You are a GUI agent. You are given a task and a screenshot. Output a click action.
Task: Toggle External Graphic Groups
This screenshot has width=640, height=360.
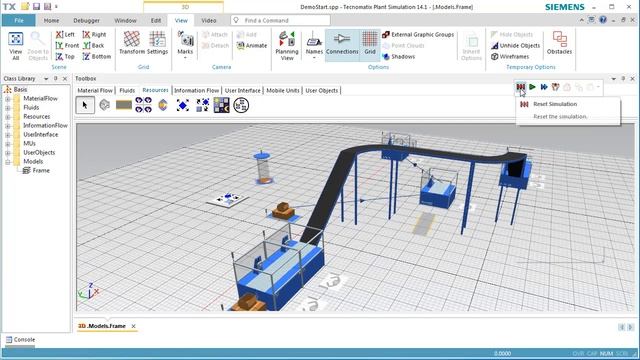tap(418, 35)
